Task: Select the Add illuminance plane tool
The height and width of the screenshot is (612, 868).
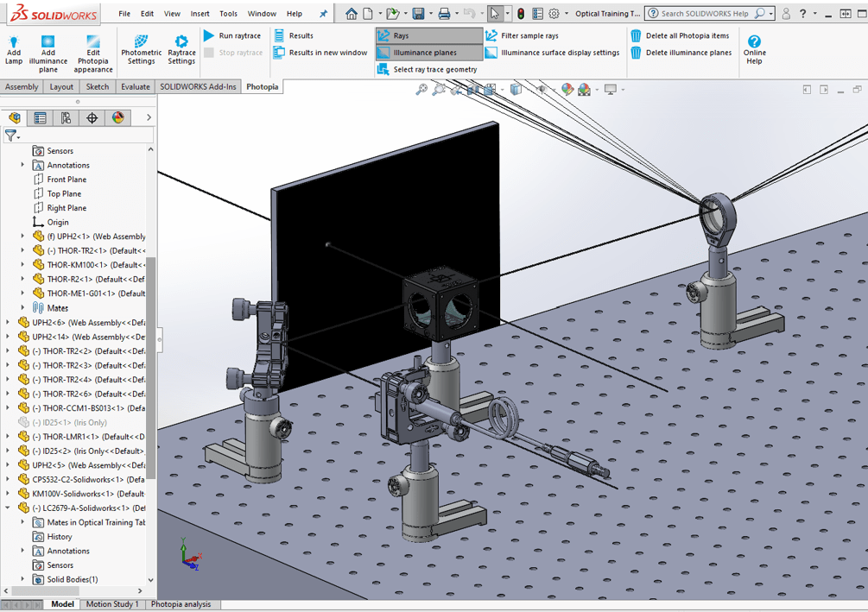Action: (x=48, y=49)
